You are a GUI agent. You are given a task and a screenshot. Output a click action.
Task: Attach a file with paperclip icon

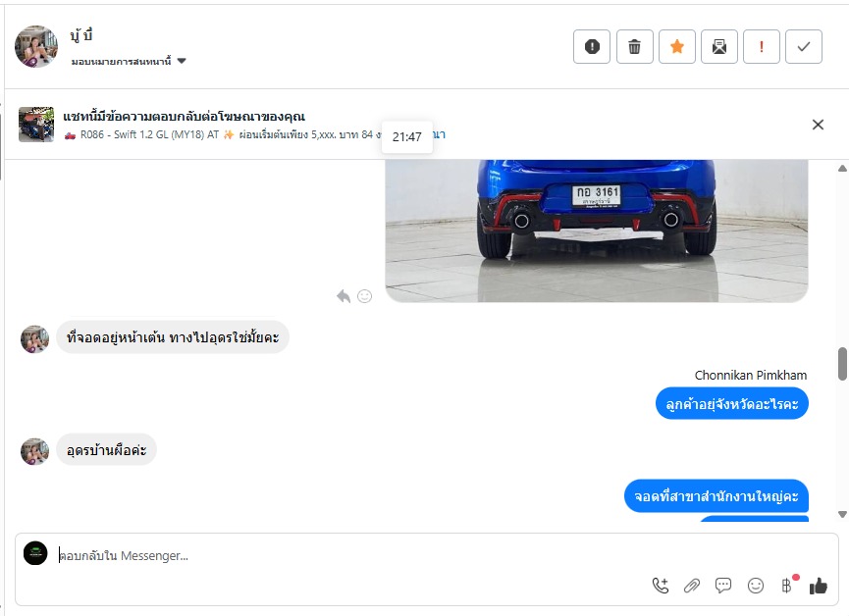point(691,586)
